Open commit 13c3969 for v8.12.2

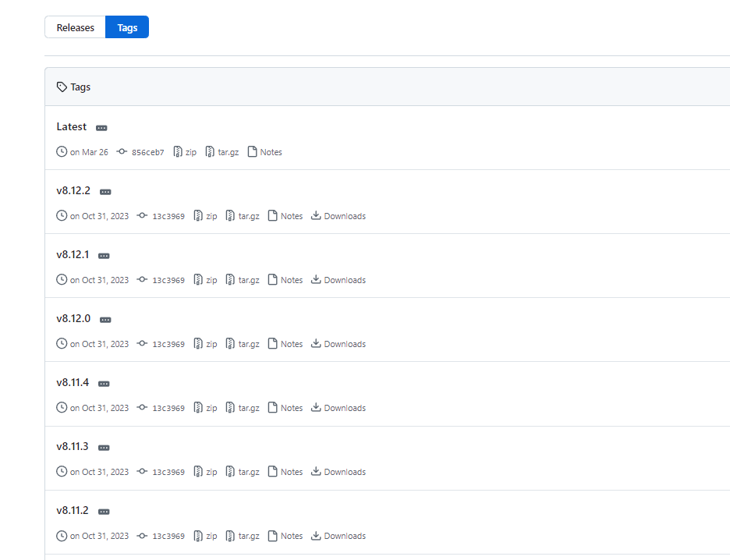168,216
